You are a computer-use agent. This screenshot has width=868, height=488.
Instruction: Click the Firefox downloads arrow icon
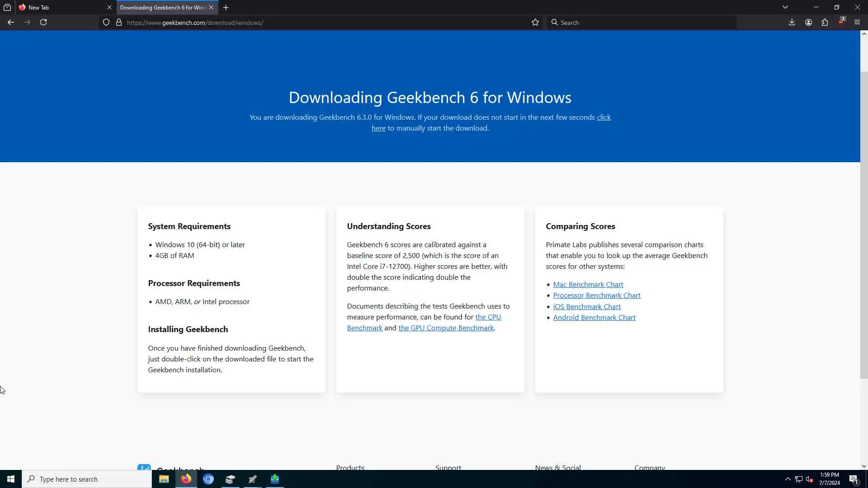pyautogui.click(x=792, y=22)
